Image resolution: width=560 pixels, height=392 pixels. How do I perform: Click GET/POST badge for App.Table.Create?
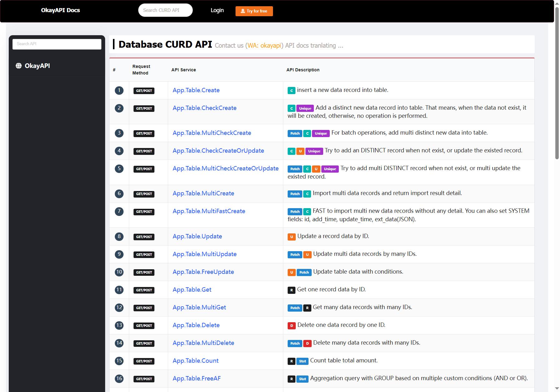[x=144, y=91]
